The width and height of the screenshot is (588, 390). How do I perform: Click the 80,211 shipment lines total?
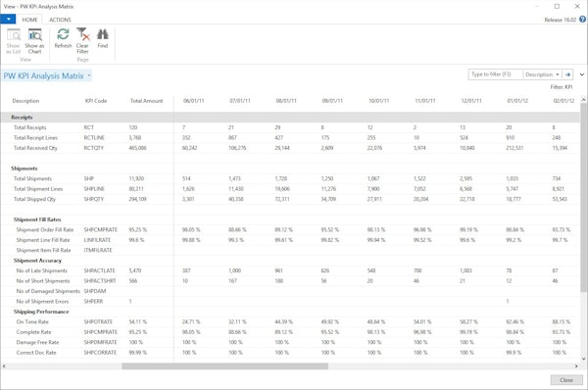pos(136,189)
